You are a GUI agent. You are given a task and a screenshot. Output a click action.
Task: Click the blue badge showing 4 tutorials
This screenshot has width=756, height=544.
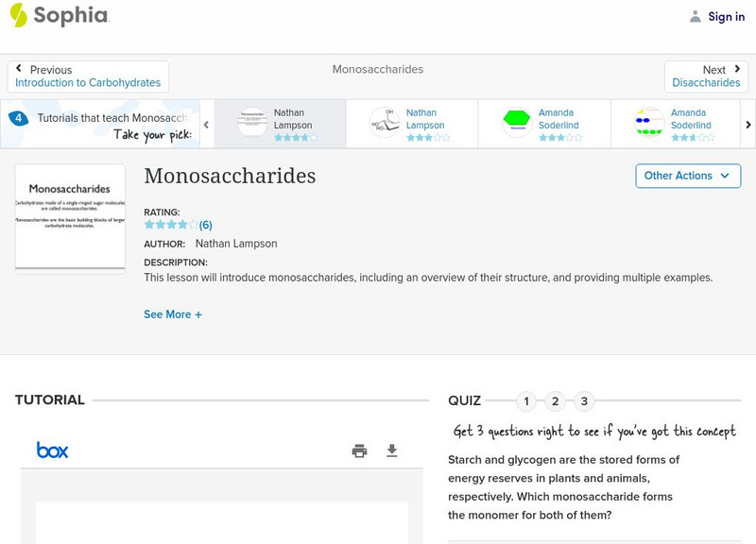pyautogui.click(x=21, y=117)
